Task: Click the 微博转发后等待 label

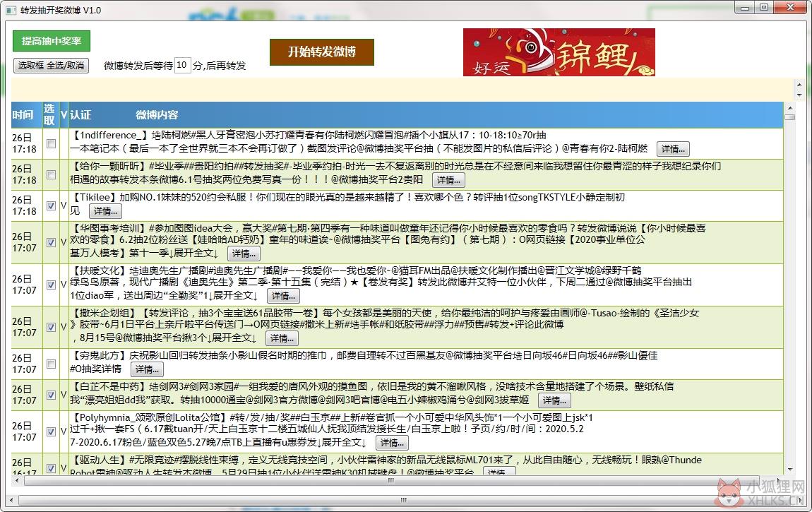Action: [x=138, y=66]
